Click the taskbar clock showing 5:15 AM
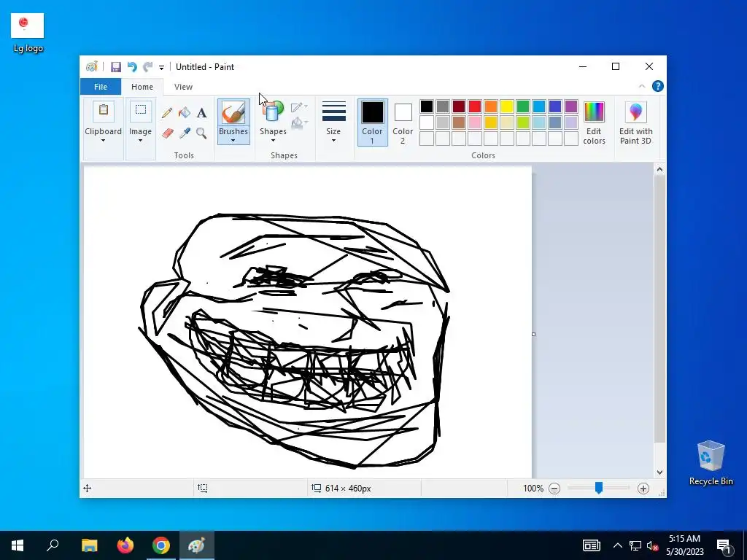This screenshot has height=560, width=747. (x=684, y=545)
